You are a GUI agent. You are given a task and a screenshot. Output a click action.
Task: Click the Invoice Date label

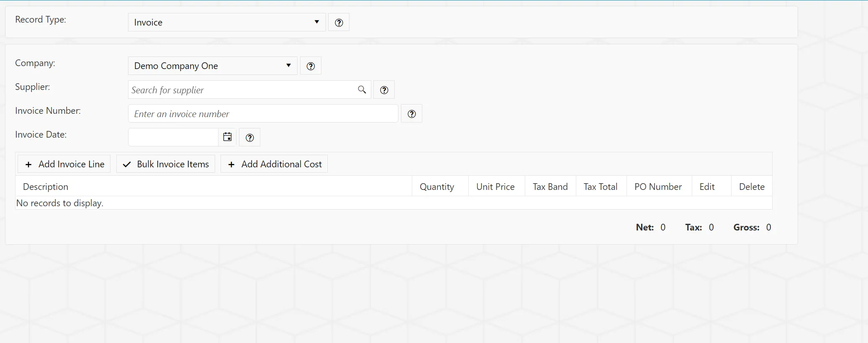click(x=41, y=135)
